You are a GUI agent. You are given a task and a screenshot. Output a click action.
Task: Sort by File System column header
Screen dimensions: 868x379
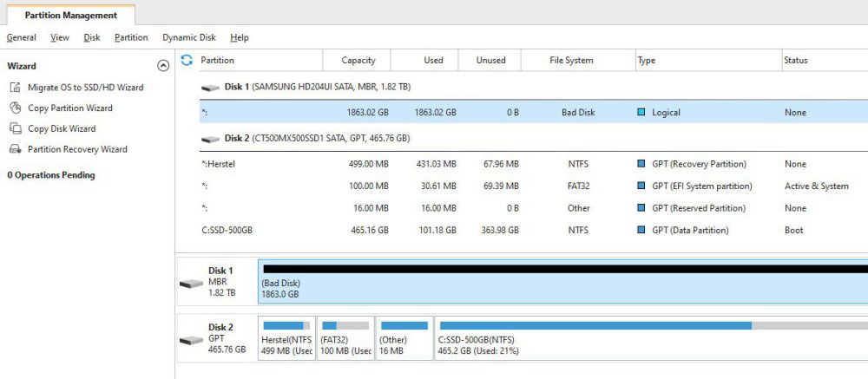pos(571,61)
